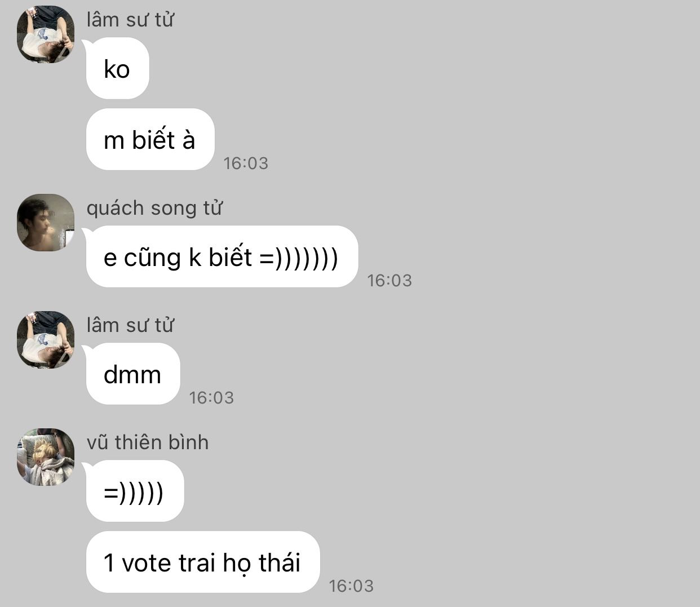Tap the 16:03 timestamp next to "dmm"
Image resolution: width=700 pixels, height=607 pixels.
[211, 397]
